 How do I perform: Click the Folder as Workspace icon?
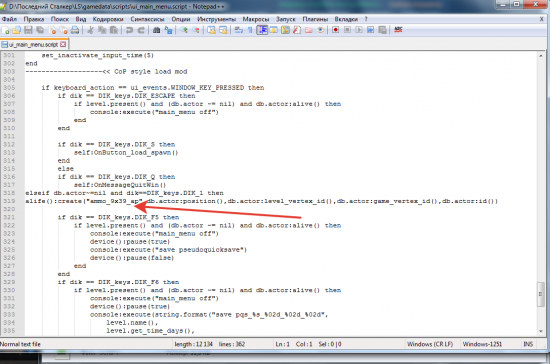coord(309,30)
